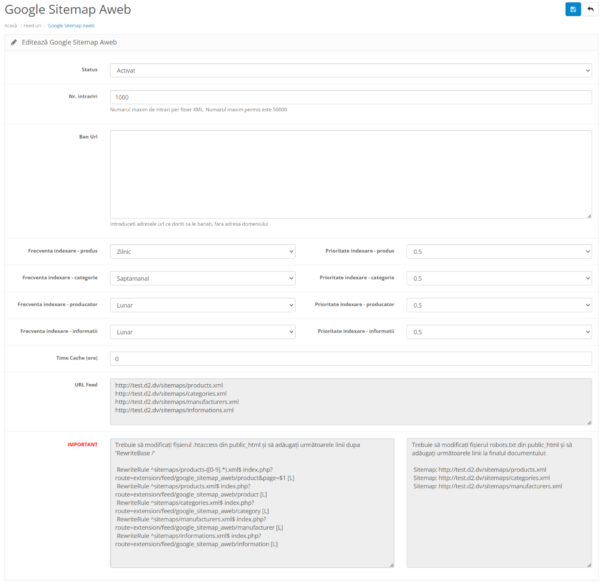The image size is (600, 582).
Task: Click Google Sitemap Aweb breadcrumb link
Action: [x=71, y=26]
